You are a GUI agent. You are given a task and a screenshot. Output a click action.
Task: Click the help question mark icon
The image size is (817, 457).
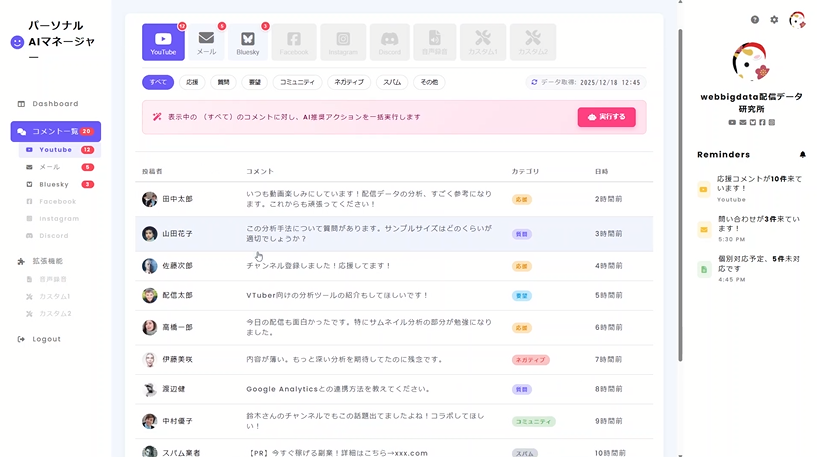[755, 20]
